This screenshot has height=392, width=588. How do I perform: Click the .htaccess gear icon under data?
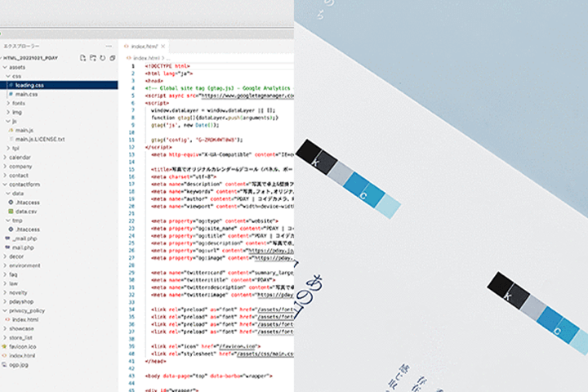tap(11, 203)
